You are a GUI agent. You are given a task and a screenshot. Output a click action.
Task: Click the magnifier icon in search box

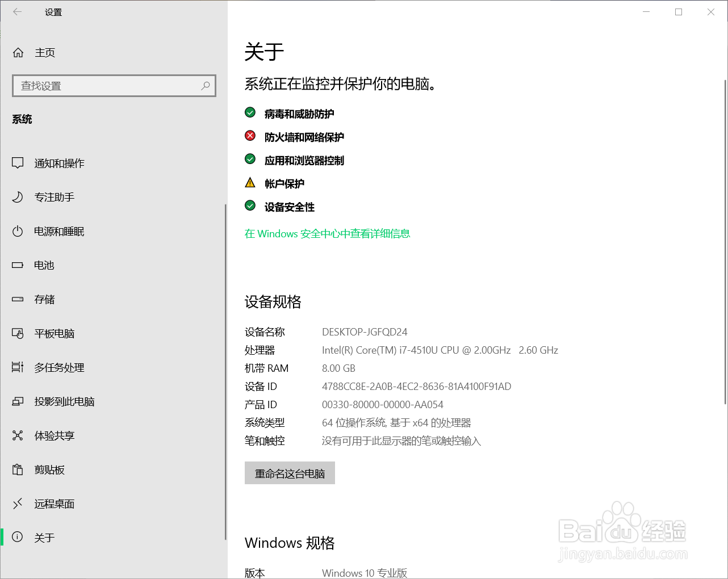[206, 86]
